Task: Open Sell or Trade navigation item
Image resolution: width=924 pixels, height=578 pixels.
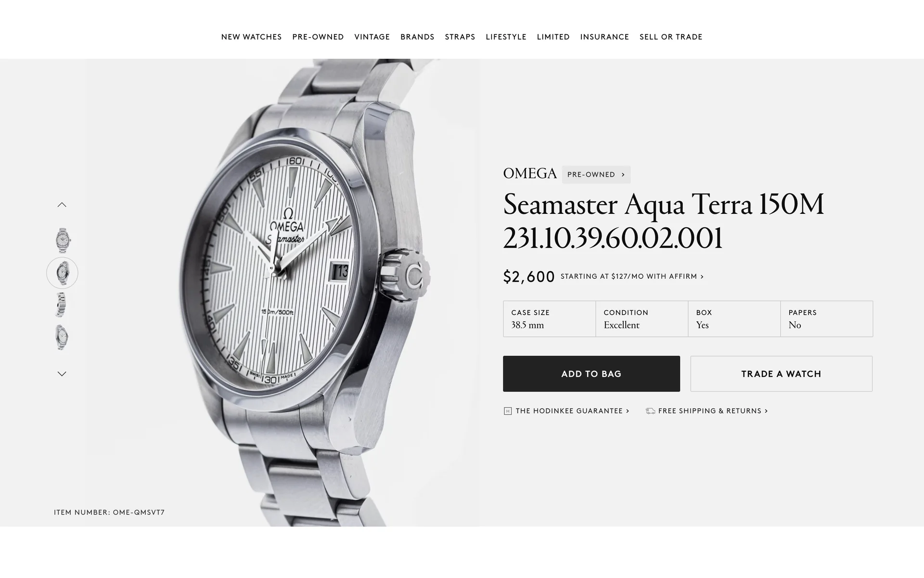Action: [x=671, y=37]
